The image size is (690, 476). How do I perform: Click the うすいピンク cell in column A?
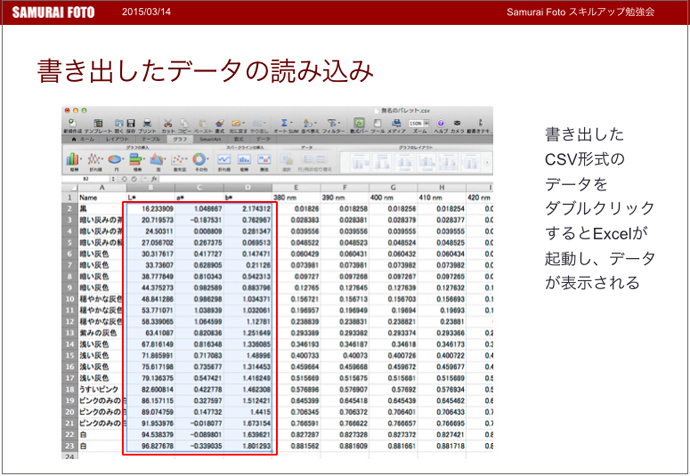(x=102, y=390)
